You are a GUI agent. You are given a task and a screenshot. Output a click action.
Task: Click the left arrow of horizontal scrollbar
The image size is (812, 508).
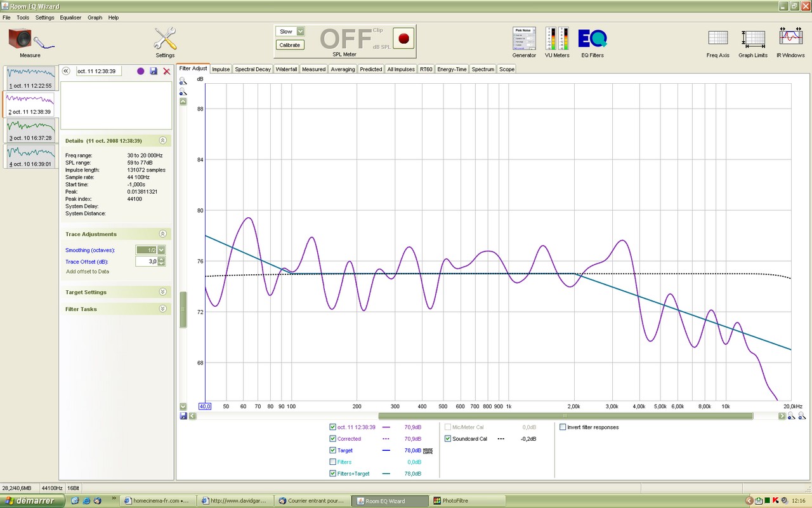coord(193,416)
